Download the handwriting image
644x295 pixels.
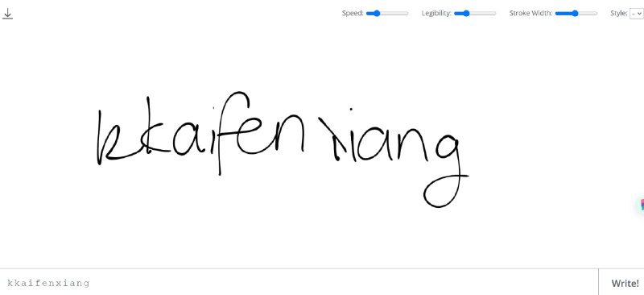click(x=7, y=14)
